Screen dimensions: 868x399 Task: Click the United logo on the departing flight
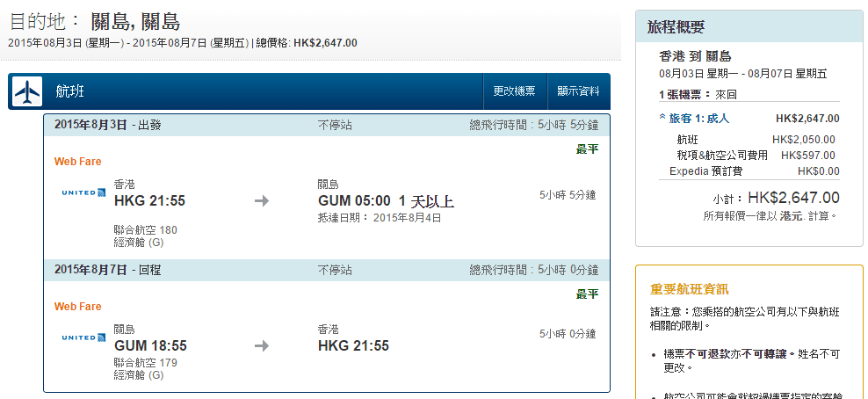tap(83, 192)
